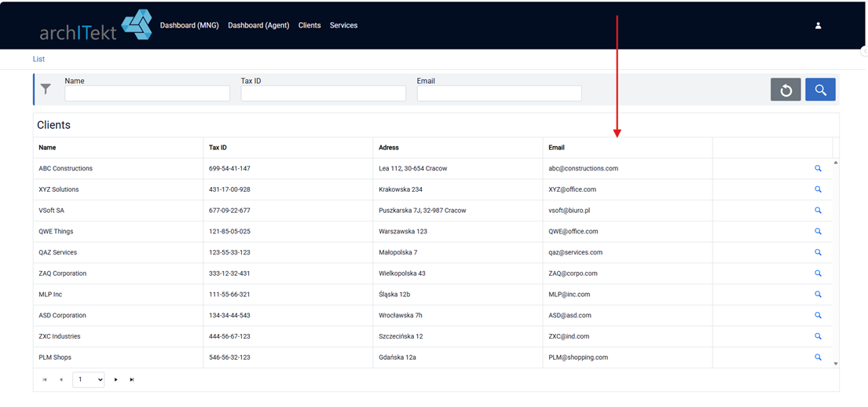The height and width of the screenshot is (407, 868).
Task: Select the PLM Shops name cell
Action: click(x=118, y=357)
